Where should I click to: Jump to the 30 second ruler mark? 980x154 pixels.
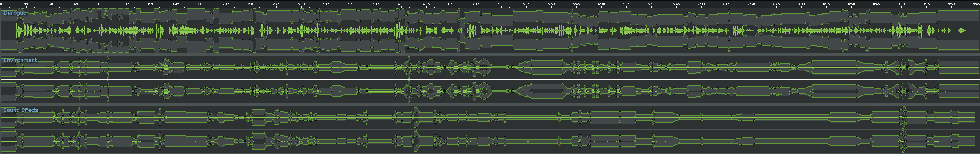pos(51,4)
